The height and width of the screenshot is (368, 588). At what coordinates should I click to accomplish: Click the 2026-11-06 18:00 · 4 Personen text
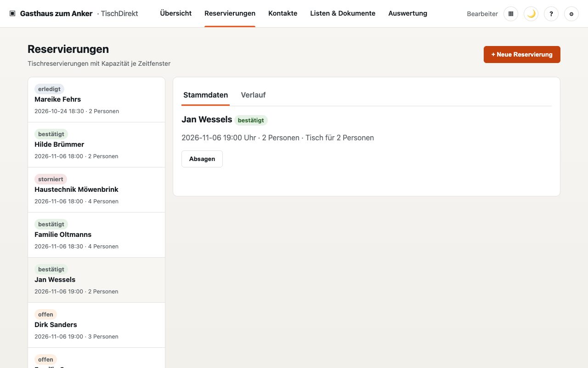(x=76, y=201)
